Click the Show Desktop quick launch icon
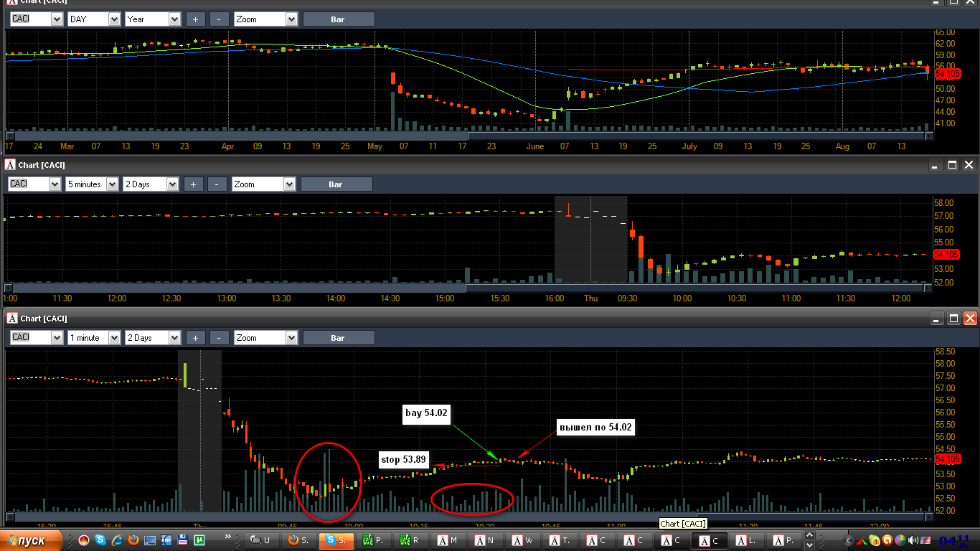Screen dimensions: 980x551 tap(150, 540)
